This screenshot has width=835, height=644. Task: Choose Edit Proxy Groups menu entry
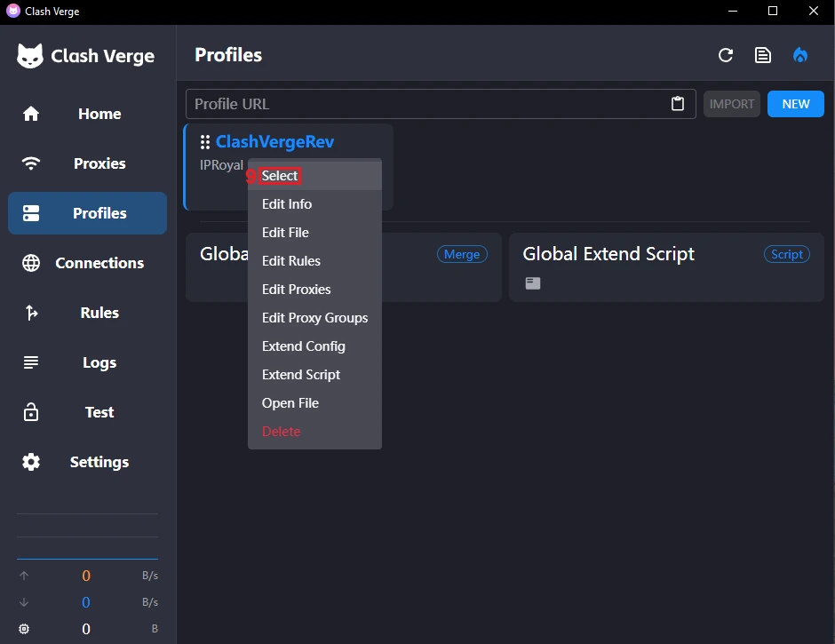tap(314, 318)
